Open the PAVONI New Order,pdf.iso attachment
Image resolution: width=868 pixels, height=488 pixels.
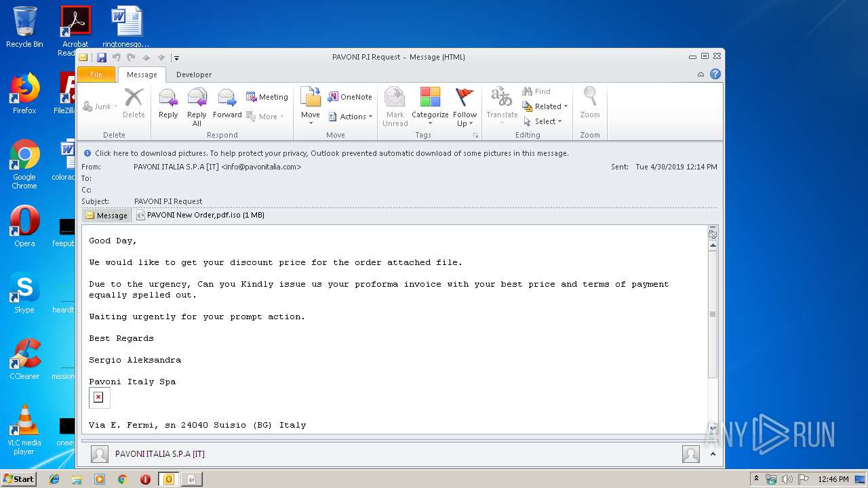[x=200, y=215]
